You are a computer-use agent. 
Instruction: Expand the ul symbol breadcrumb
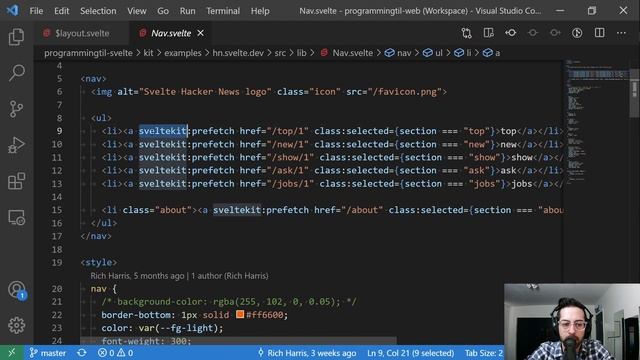433,53
